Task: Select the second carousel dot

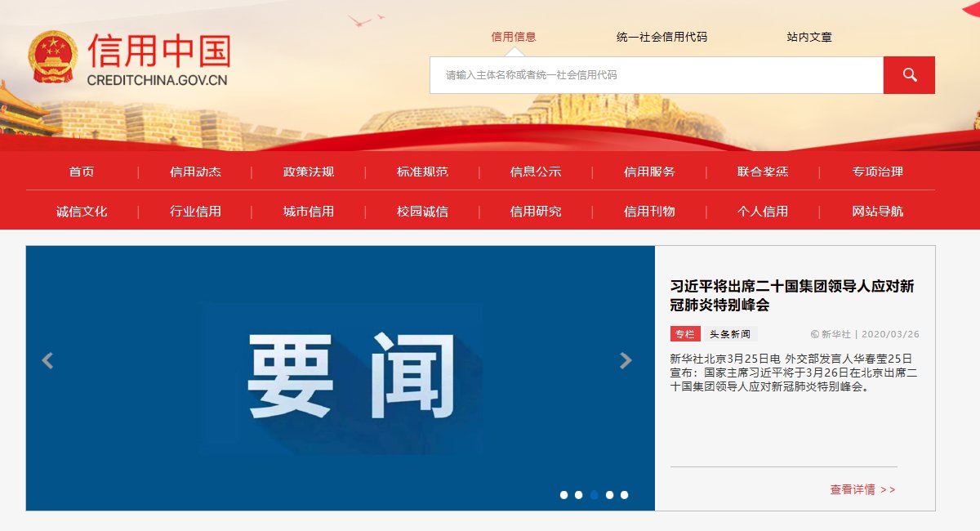Action: (x=579, y=495)
